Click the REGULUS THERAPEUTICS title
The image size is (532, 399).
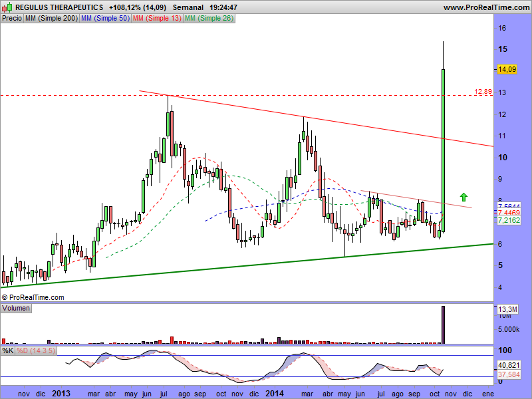[59, 7]
